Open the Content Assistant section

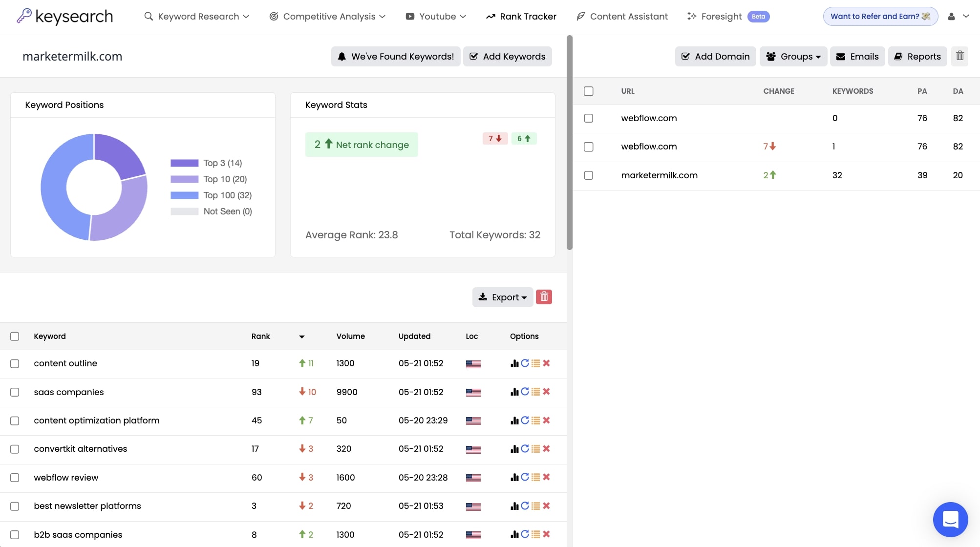tap(621, 16)
